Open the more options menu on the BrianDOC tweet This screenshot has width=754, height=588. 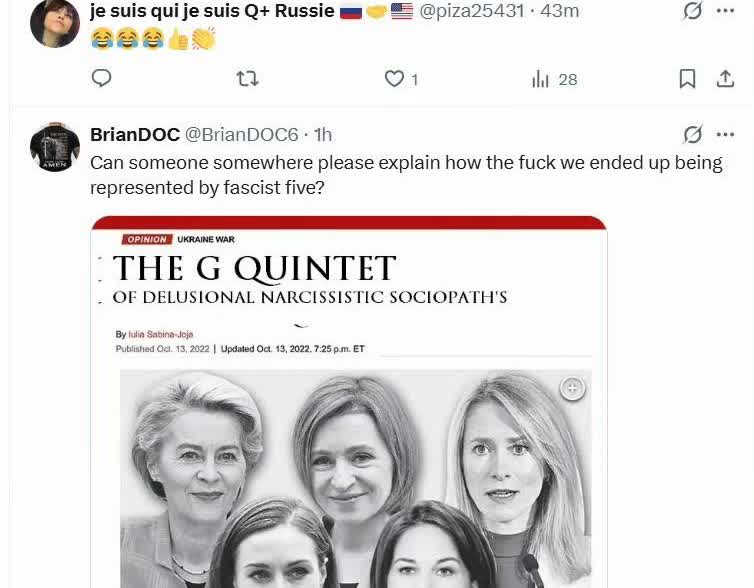pos(725,135)
